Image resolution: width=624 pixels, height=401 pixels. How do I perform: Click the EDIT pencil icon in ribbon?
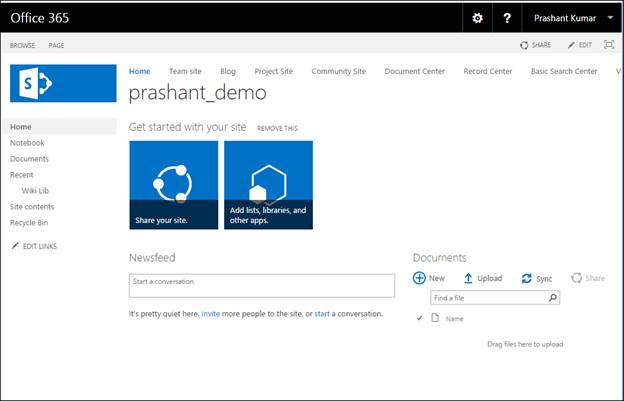(x=571, y=45)
